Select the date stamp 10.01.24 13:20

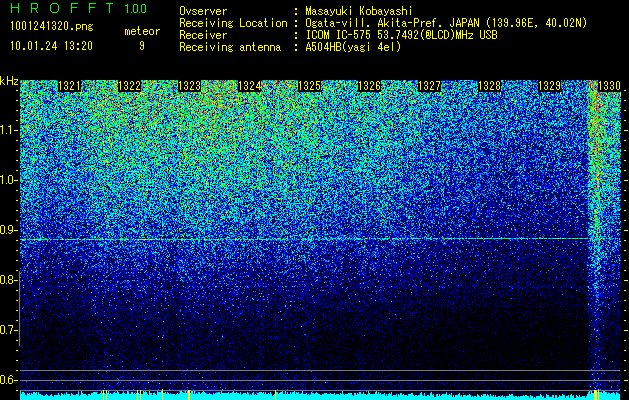click(52, 46)
